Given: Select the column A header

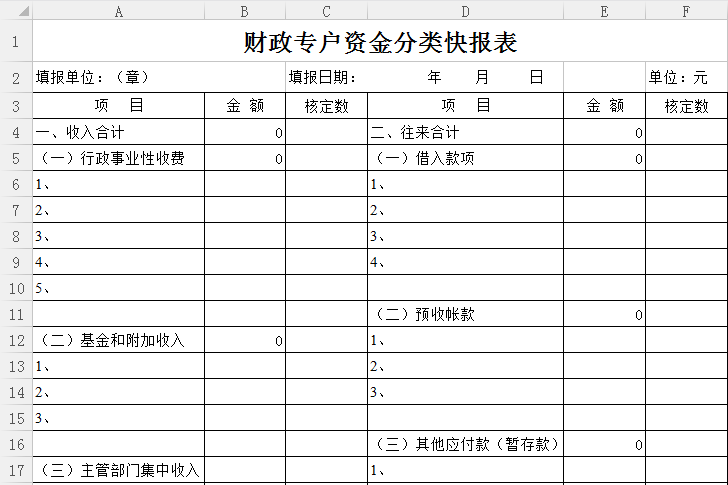Looking at the screenshot, I should (118, 11).
